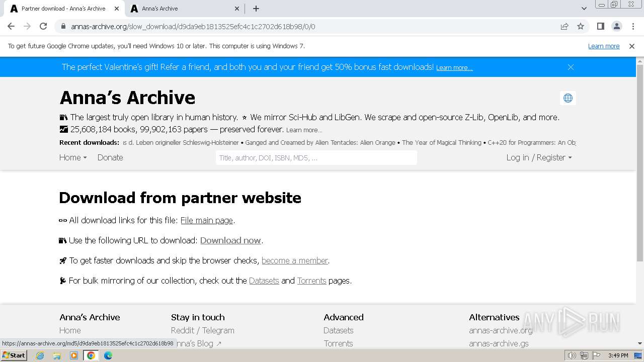
Task: Open the footer Home link
Action: 70,330
